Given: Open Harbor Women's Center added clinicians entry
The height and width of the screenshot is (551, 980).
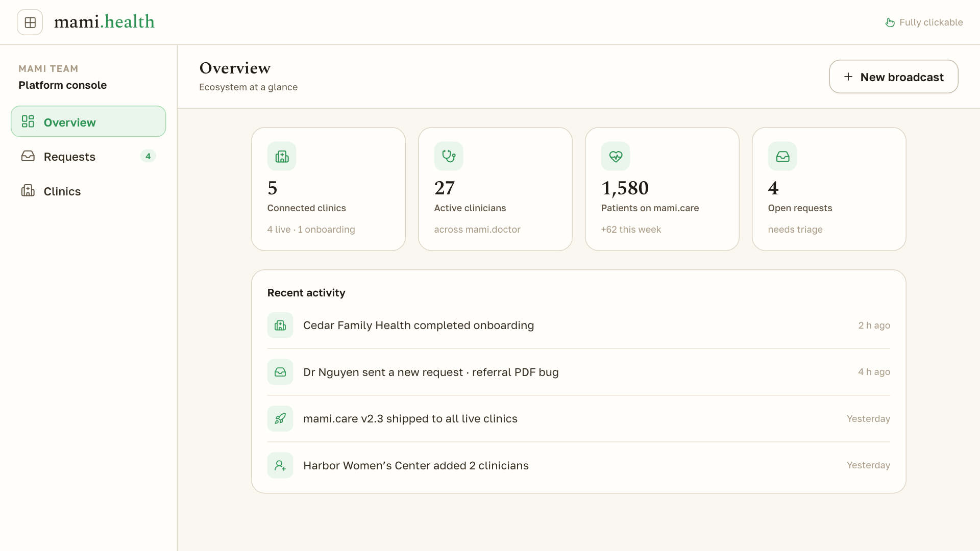Looking at the screenshot, I should pyautogui.click(x=579, y=465).
